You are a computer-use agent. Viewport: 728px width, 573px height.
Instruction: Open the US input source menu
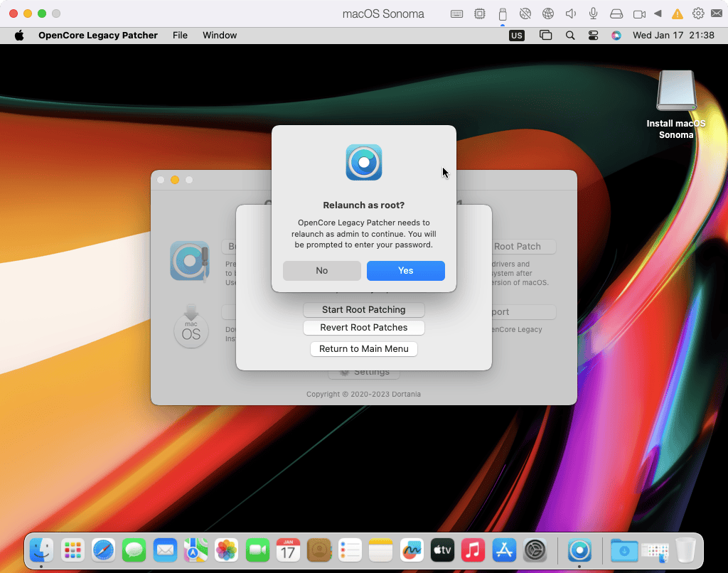click(517, 36)
